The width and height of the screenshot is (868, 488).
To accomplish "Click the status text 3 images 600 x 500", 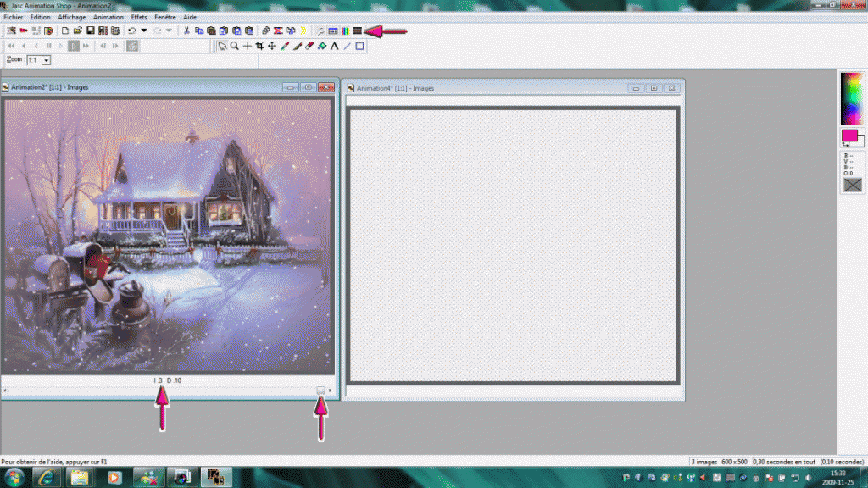I will coord(719,462).
